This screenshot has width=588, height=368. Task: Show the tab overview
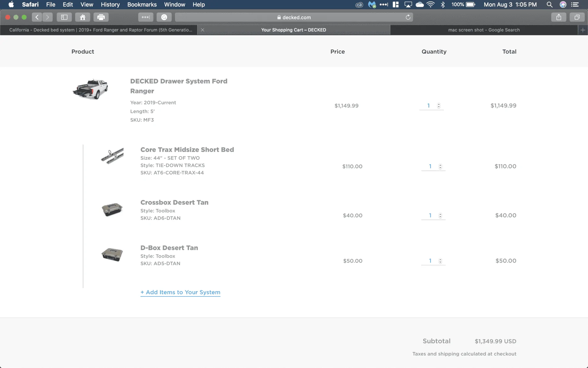tap(577, 17)
